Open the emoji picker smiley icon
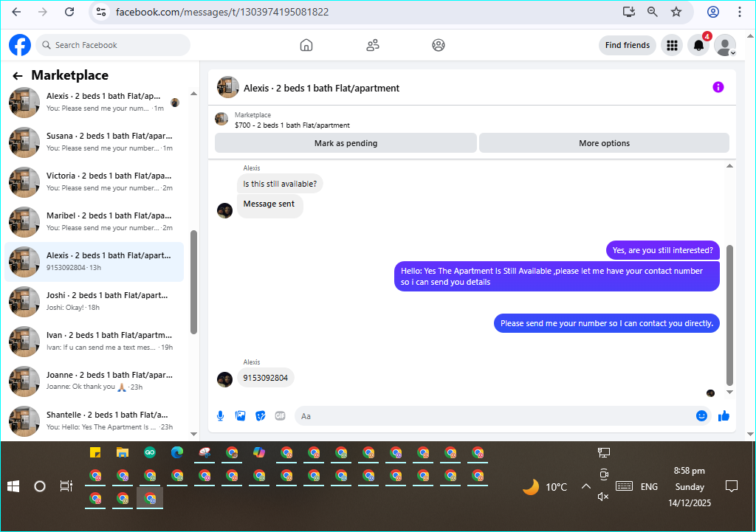The width and height of the screenshot is (756, 532). (x=701, y=416)
